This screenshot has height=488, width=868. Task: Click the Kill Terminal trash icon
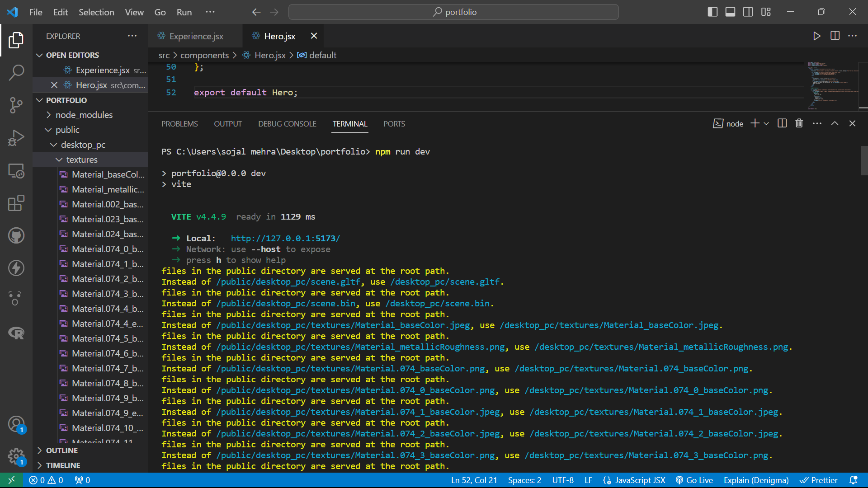(799, 123)
